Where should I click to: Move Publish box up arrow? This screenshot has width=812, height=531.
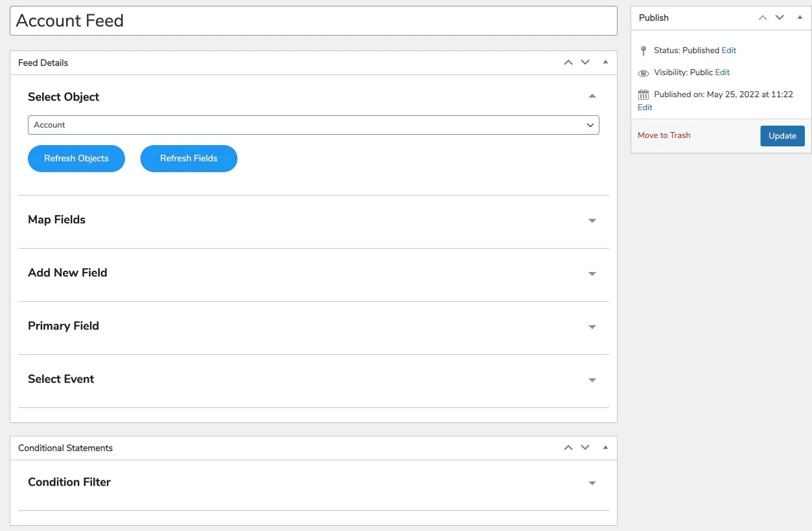pos(763,17)
